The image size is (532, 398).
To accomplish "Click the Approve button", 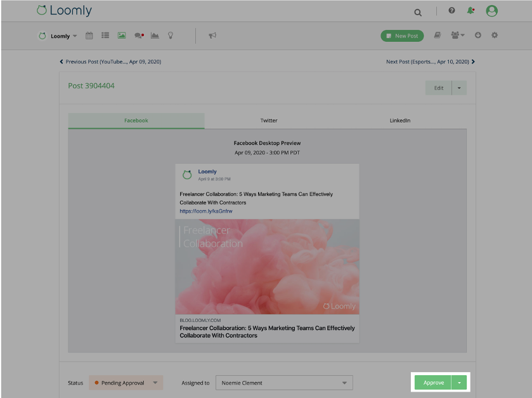I will point(433,383).
